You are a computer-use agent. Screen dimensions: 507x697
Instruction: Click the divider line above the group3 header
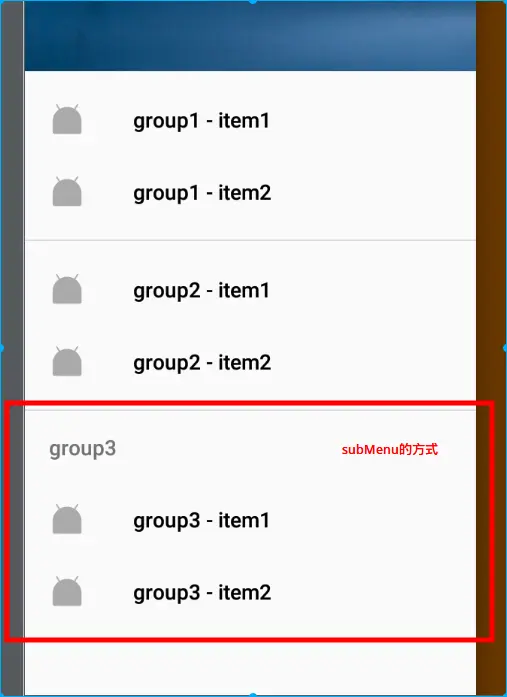tap(250, 410)
